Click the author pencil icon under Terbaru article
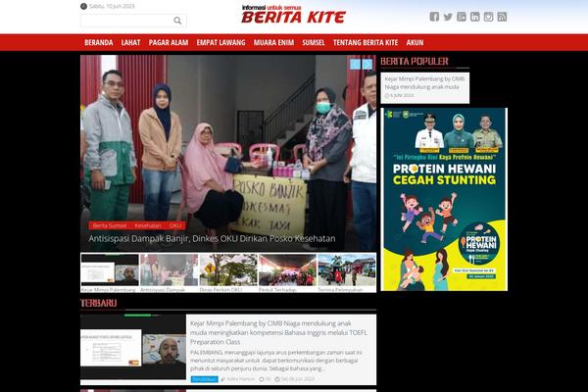The image size is (588, 392). pyautogui.click(x=223, y=379)
